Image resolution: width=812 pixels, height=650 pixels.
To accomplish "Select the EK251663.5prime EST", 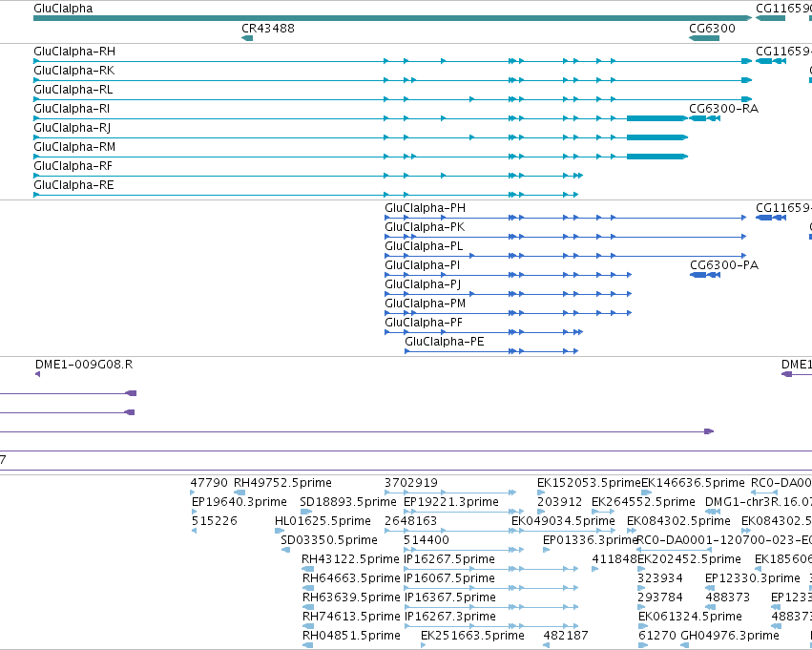I will tap(472, 636).
